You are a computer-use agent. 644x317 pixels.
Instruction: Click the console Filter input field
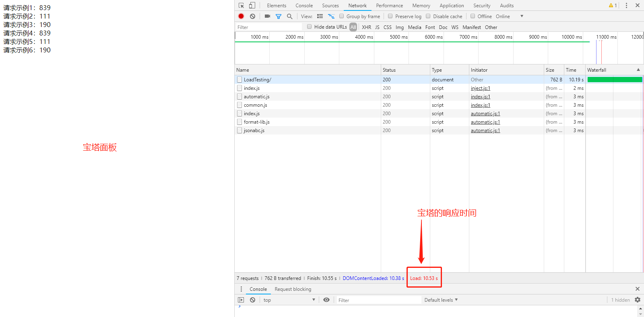(378, 300)
